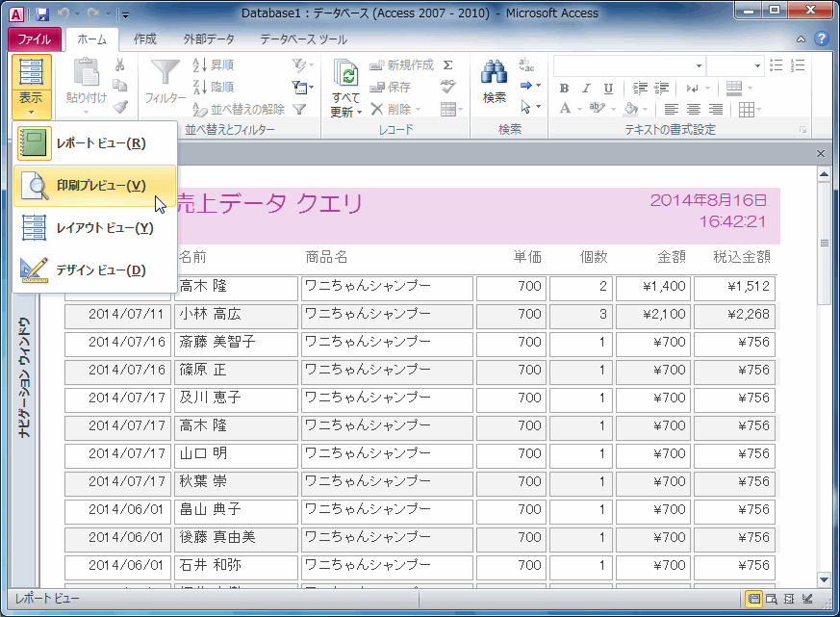This screenshot has height=617, width=840.
Task: Click 新規作成 new record button
Action: pos(401,64)
